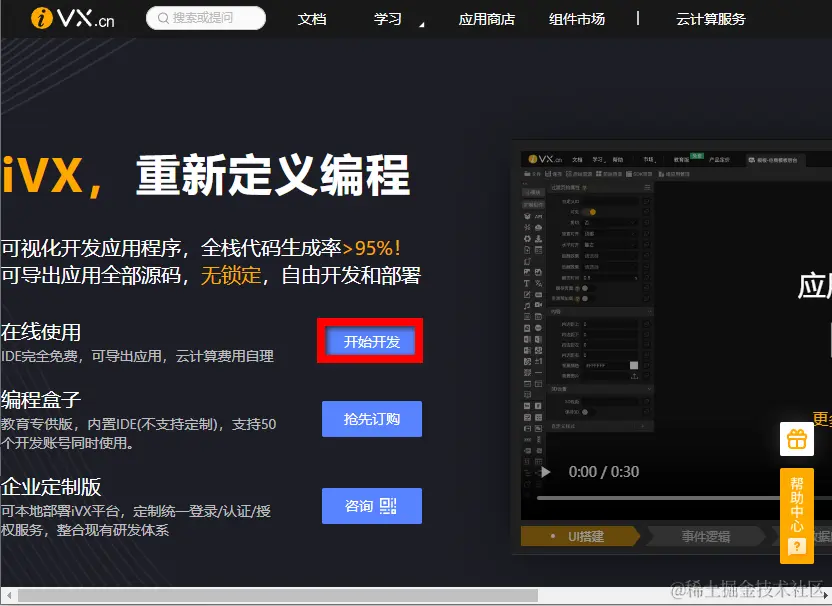Viewport: 832px width, 606px height.
Task: Click the 开始开发 button
Action: [370, 341]
